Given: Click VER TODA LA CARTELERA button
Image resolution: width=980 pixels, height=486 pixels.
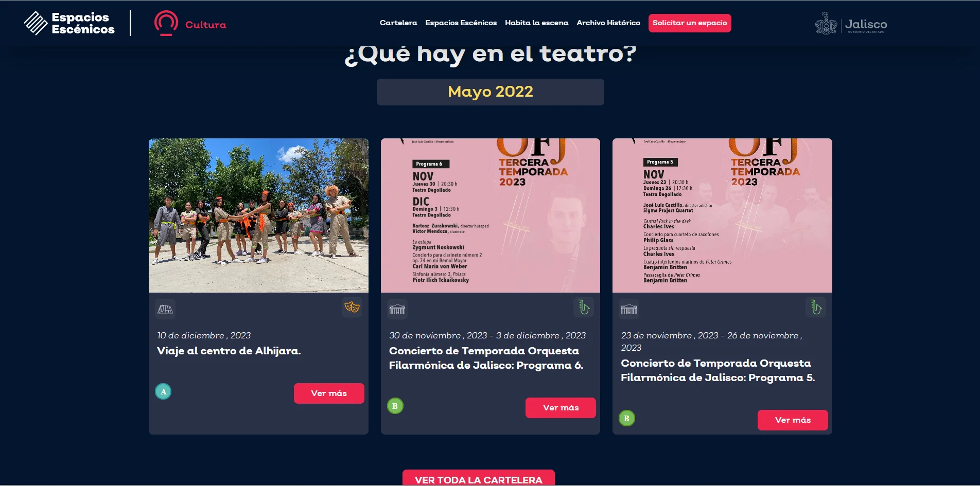Looking at the screenshot, I should click(479, 478).
